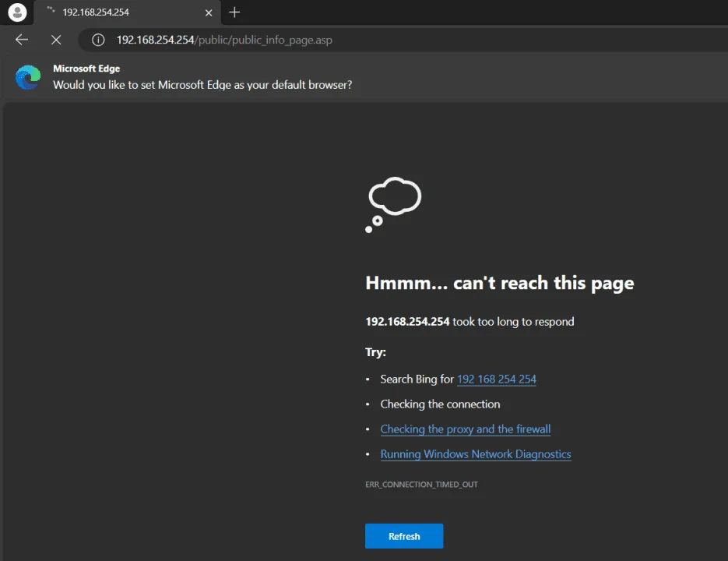
Task: View site information icon in address bar
Action: point(98,40)
